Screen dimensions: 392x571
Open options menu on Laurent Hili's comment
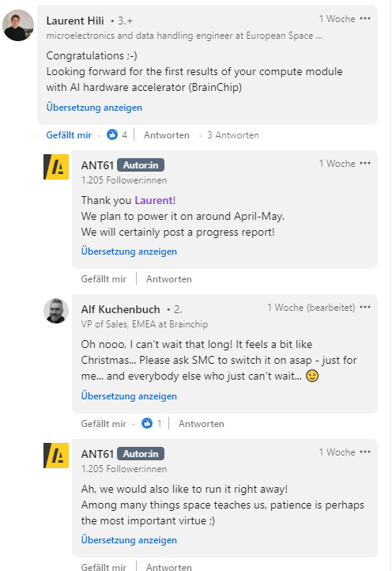click(x=364, y=18)
